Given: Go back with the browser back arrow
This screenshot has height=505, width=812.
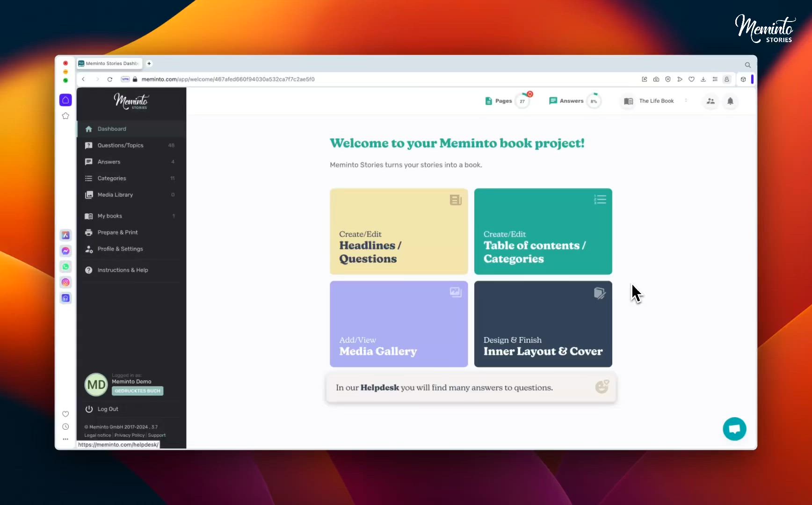Looking at the screenshot, I should click(83, 79).
